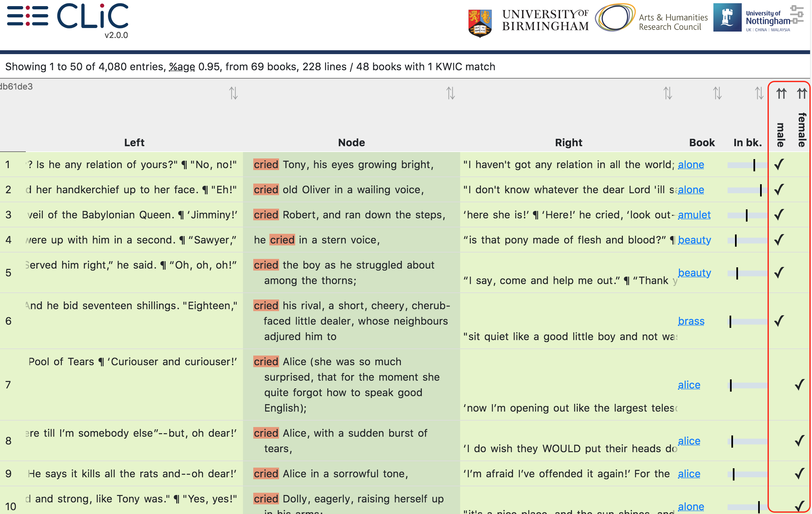Toggle male checkmark on row 1 Tony
This screenshot has height=514, width=812.
click(779, 165)
